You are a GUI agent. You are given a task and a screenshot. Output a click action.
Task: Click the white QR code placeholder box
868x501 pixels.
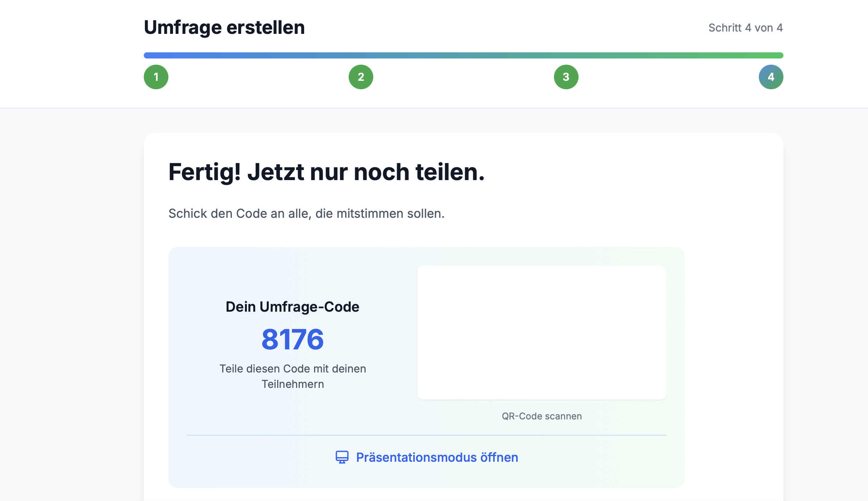pos(542,333)
